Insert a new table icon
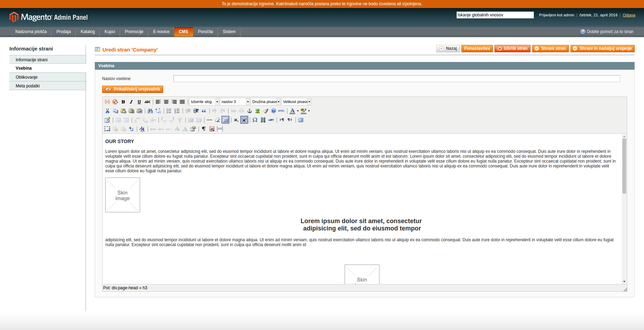Image resolution: width=644 pixels, height=330 pixels. (107, 120)
